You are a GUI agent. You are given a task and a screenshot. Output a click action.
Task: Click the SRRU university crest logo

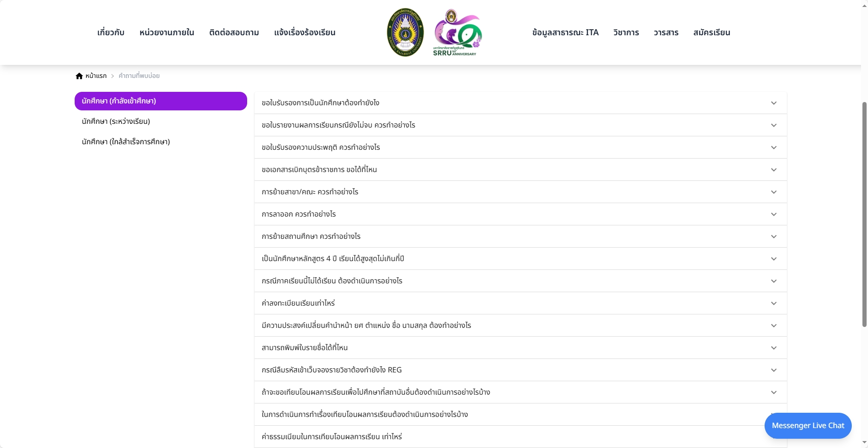click(405, 32)
